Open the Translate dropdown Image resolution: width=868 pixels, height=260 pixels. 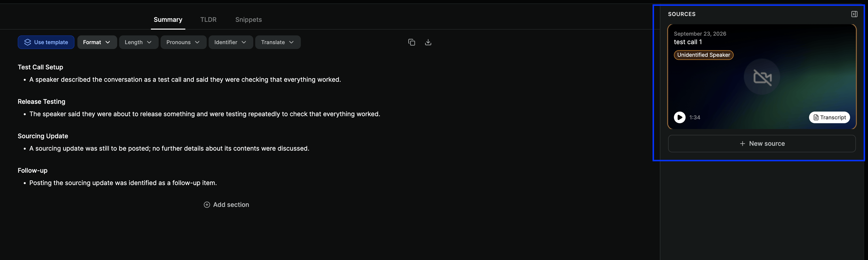tap(278, 42)
